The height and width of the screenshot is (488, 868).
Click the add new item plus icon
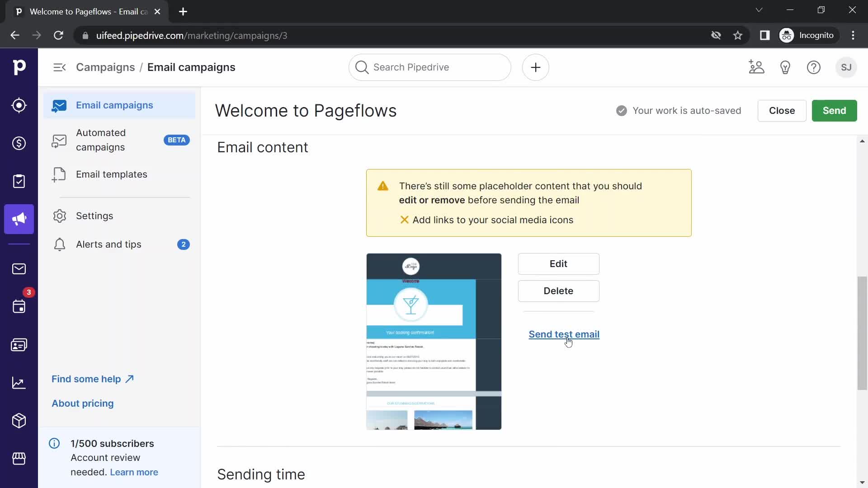(536, 67)
